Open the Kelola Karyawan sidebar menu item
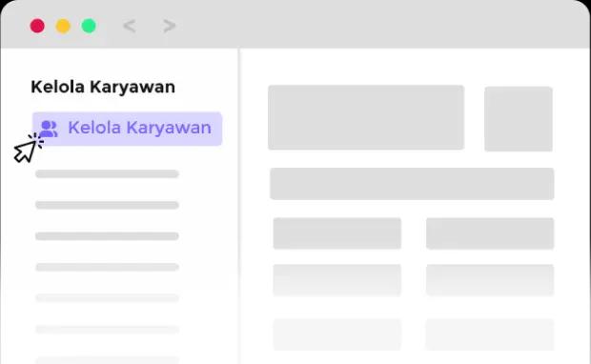 127,129
